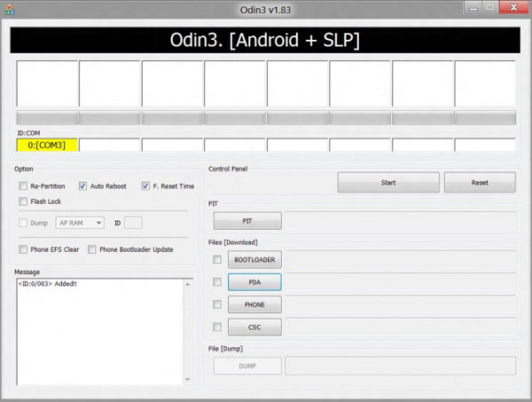Click the first progress bar under status boxes

47,117
